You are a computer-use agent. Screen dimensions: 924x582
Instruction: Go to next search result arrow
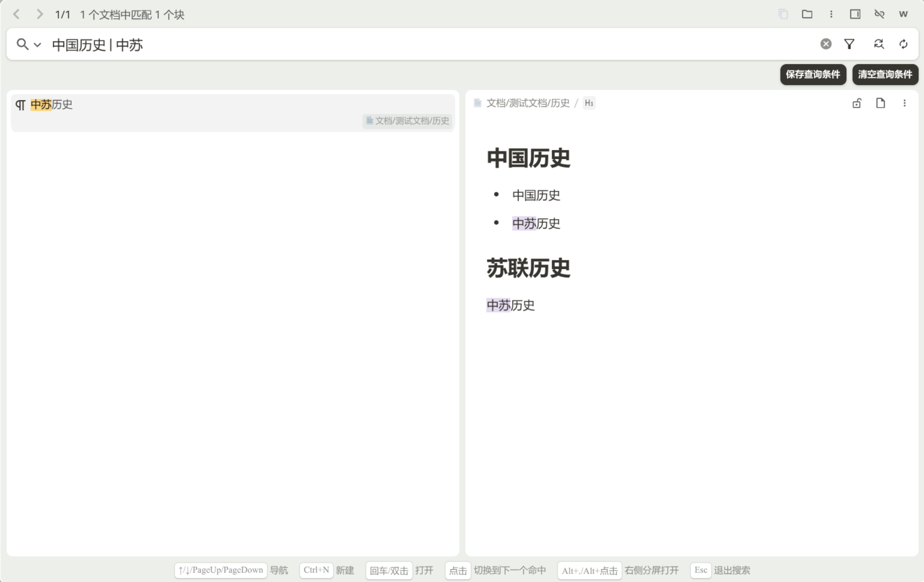39,15
